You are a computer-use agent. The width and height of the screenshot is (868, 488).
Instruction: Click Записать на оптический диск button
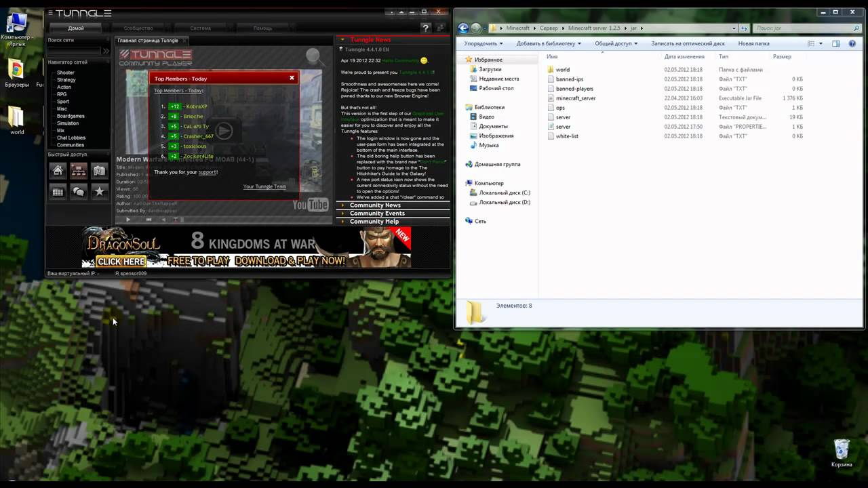[x=688, y=43]
